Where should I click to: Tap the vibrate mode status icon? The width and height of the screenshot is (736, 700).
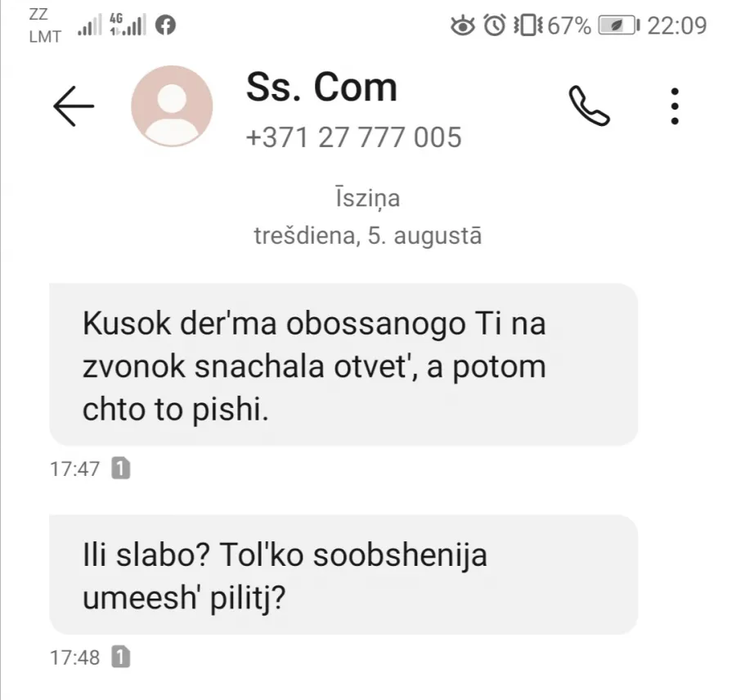528,25
